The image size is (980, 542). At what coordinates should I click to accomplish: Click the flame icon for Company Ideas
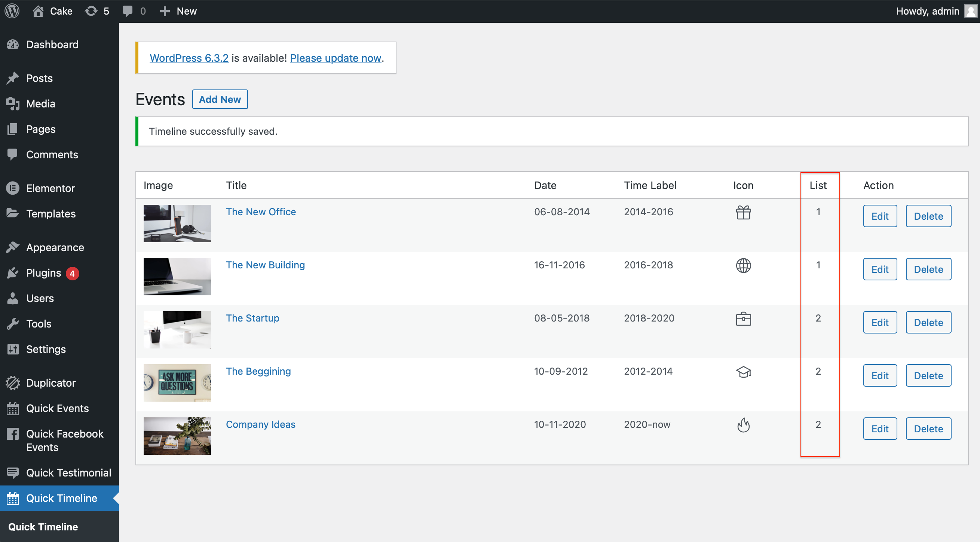coord(743,425)
